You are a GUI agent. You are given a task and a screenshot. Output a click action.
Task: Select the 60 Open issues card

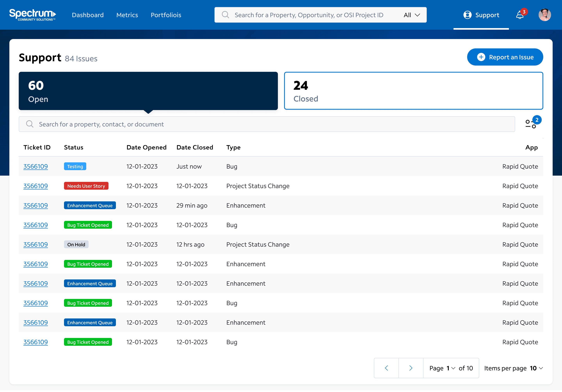(148, 91)
